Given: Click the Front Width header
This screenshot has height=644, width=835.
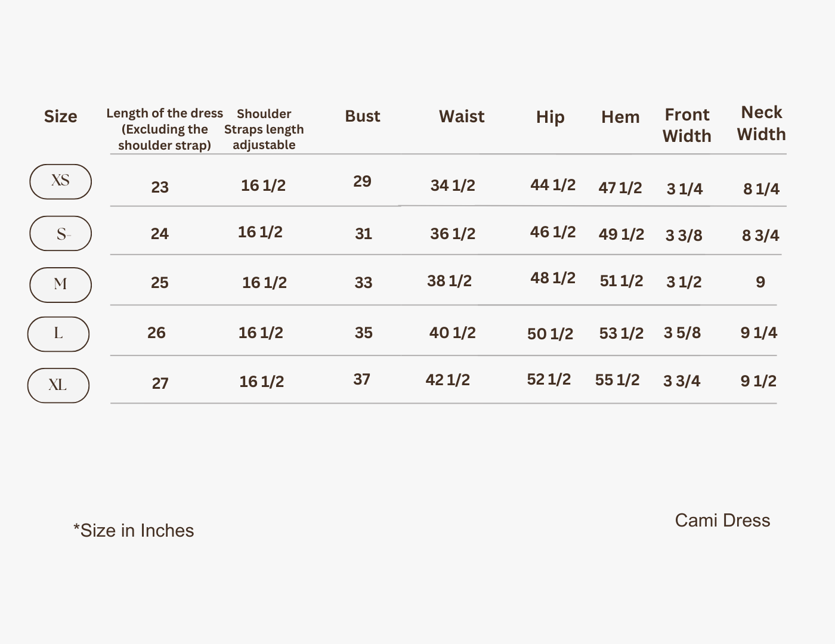Looking at the screenshot, I should click(x=687, y=125).
